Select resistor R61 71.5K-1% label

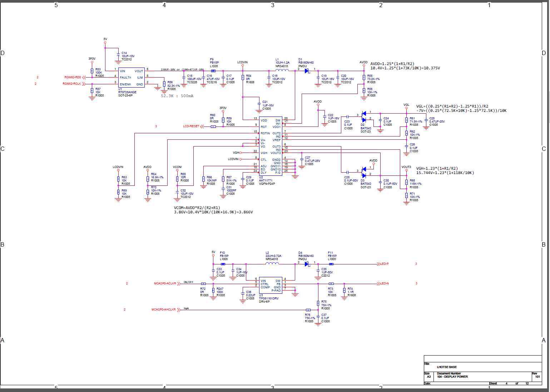(x=416, y=121)
